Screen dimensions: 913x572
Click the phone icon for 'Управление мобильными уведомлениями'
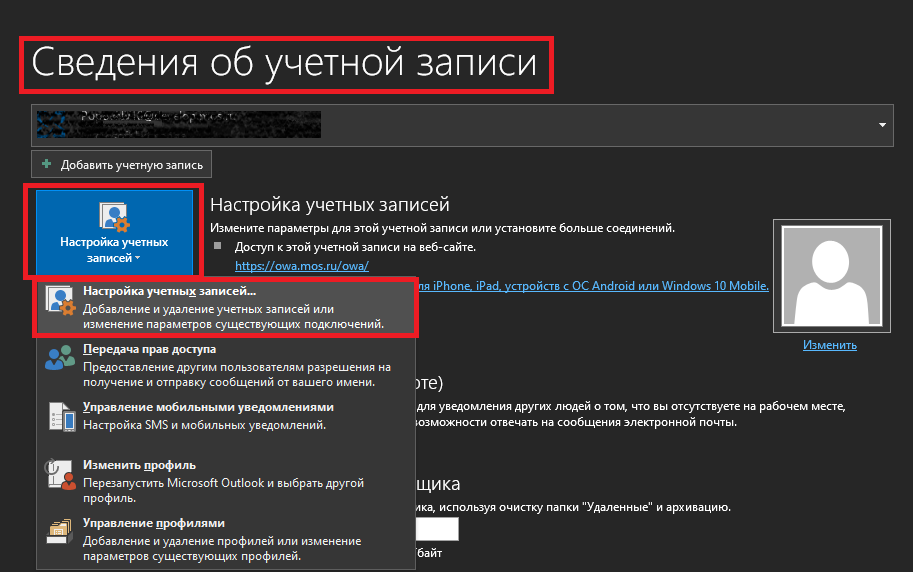tap(60, 415)
